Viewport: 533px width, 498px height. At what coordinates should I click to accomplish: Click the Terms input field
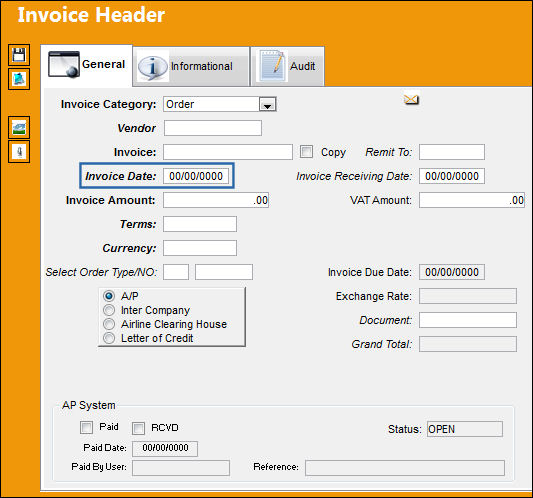click(x=200, y=224)
